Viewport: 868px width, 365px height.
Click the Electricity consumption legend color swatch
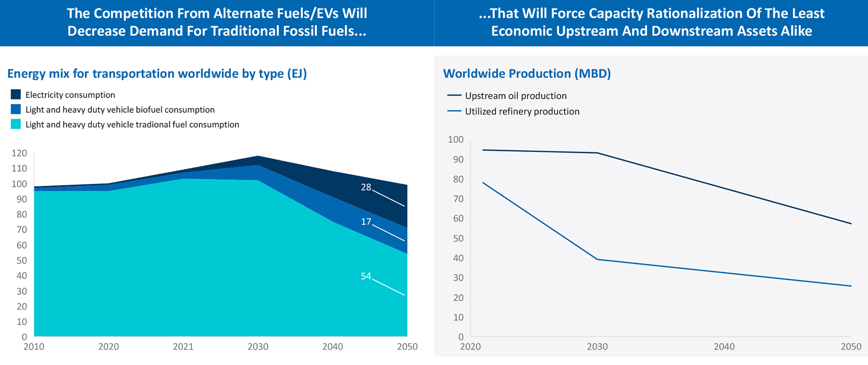coord(16,95)
